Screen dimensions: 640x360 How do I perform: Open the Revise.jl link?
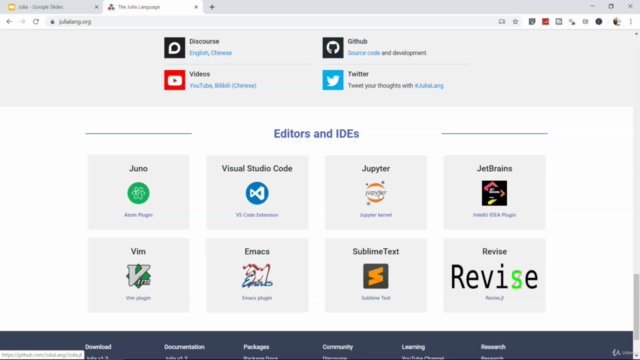pos(494,298)
